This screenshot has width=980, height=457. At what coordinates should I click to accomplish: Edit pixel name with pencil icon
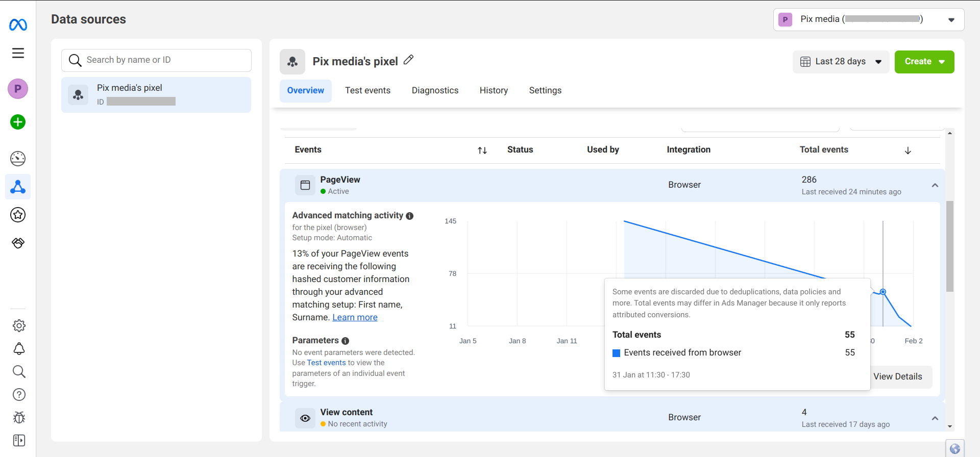(x=408, y=60)
